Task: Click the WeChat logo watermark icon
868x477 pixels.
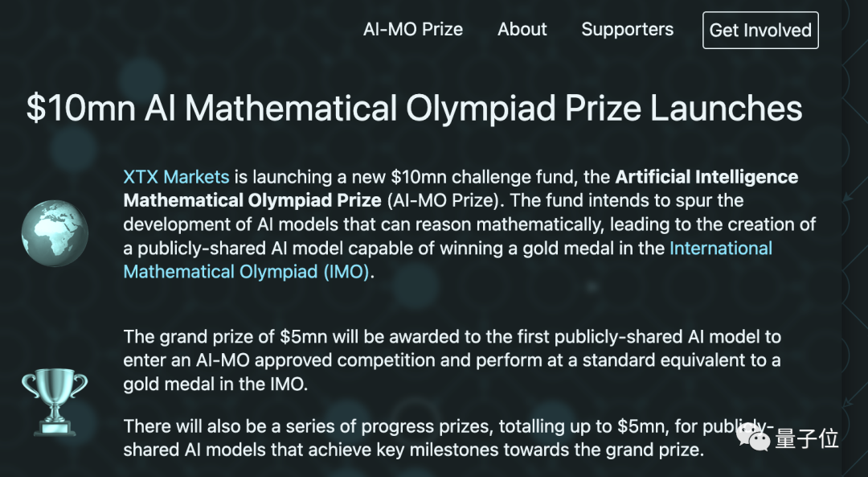Action: (753, 439)
